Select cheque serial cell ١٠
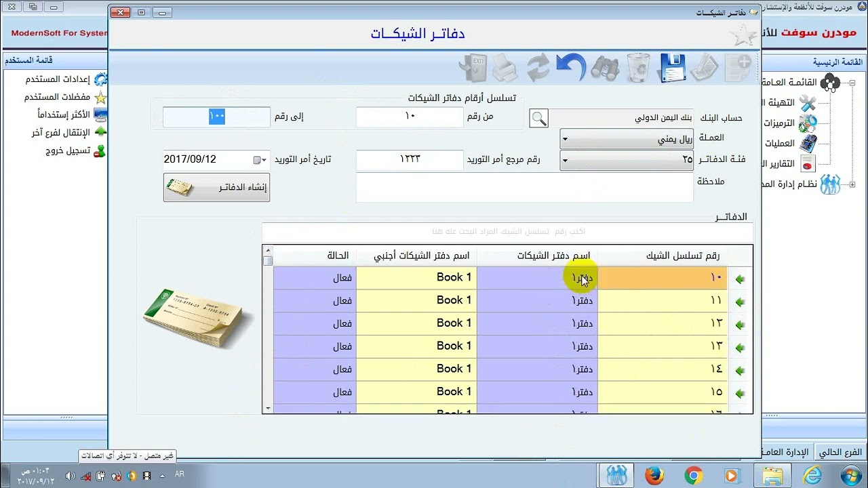The height and width of the screenshot is (488, 868). pos(662,278)
